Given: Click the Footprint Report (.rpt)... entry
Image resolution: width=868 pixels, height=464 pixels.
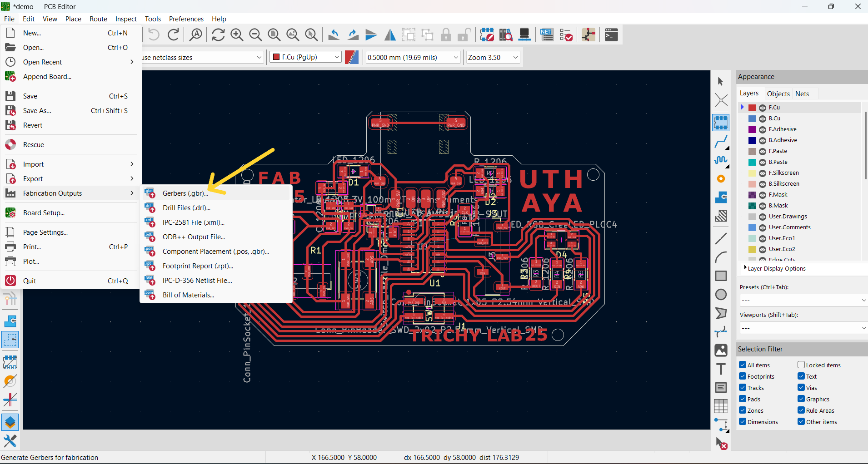Looking at the screenshot, I should click(216, 266).
